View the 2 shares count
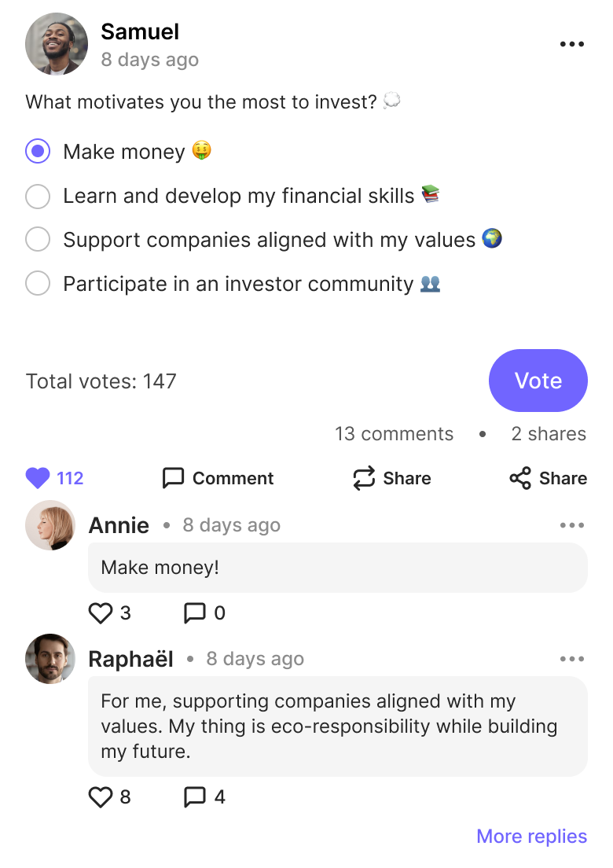 pos(549,433)
